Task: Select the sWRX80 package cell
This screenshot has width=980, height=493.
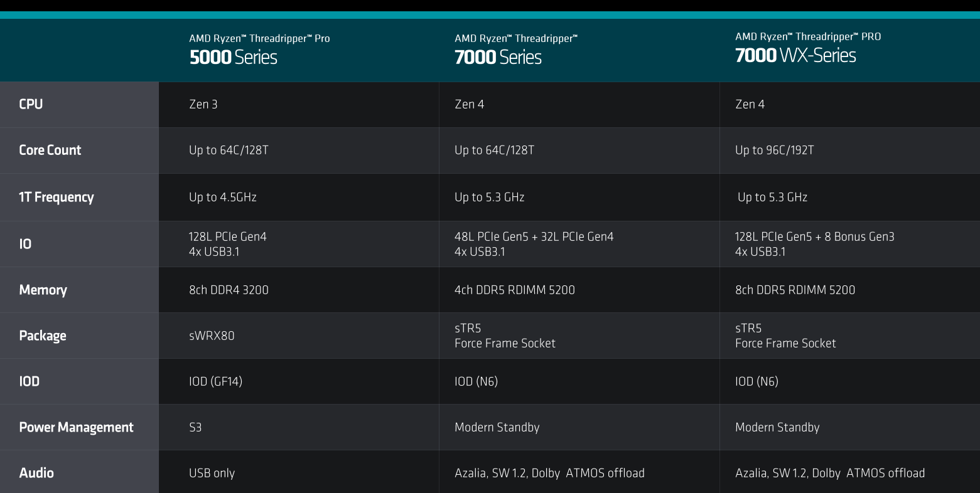Action: pyautogui.click(x=212, y=336)
